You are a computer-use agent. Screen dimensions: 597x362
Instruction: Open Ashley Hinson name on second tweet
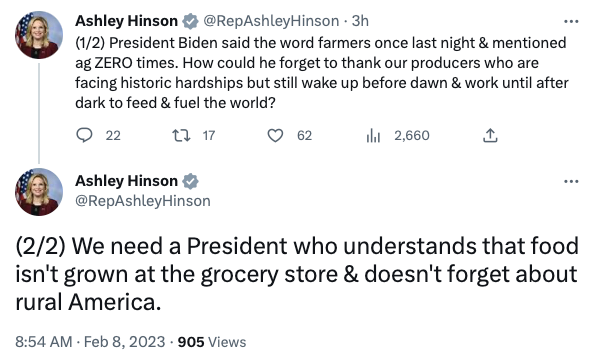click(x=126, y=181)
